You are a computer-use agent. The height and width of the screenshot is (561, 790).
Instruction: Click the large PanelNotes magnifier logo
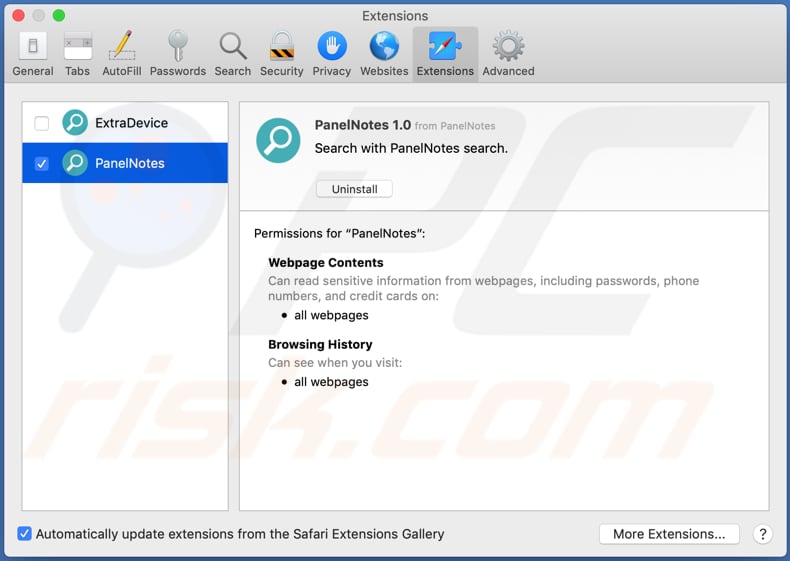(278, 140)
